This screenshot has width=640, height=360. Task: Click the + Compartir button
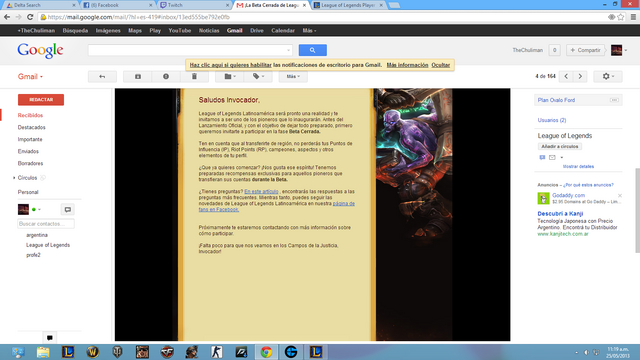[585, 50]
